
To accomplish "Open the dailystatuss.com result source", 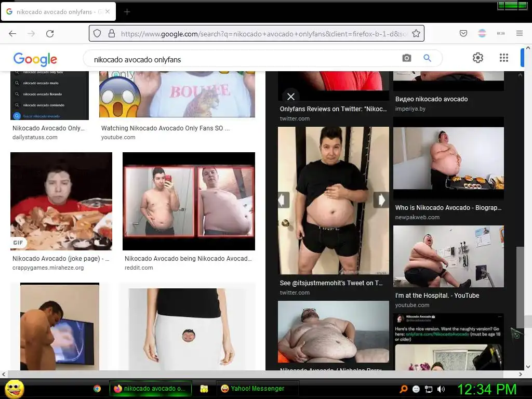I will point(35,137).
